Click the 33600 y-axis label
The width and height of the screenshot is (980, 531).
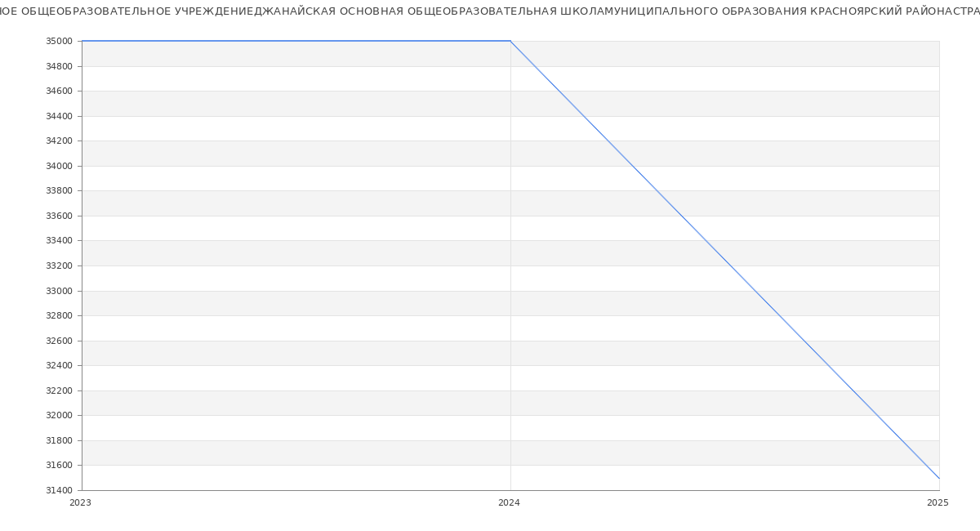coord(59,216)
